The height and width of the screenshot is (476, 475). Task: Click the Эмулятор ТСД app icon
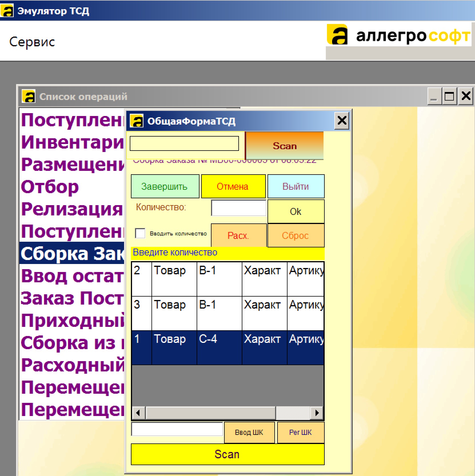click(x=7, y=10)
